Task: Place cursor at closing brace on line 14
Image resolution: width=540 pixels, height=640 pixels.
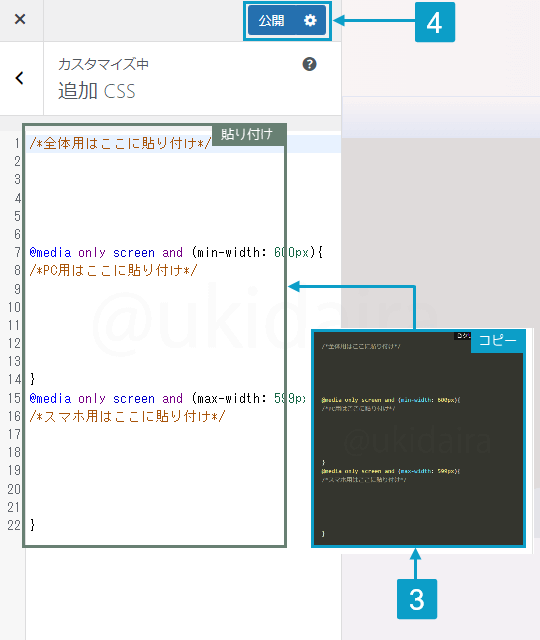Action: click(33, 379)
